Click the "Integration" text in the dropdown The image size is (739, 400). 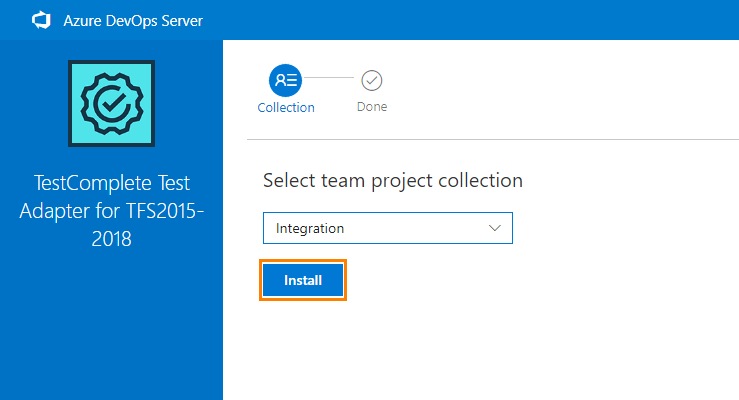310,228
